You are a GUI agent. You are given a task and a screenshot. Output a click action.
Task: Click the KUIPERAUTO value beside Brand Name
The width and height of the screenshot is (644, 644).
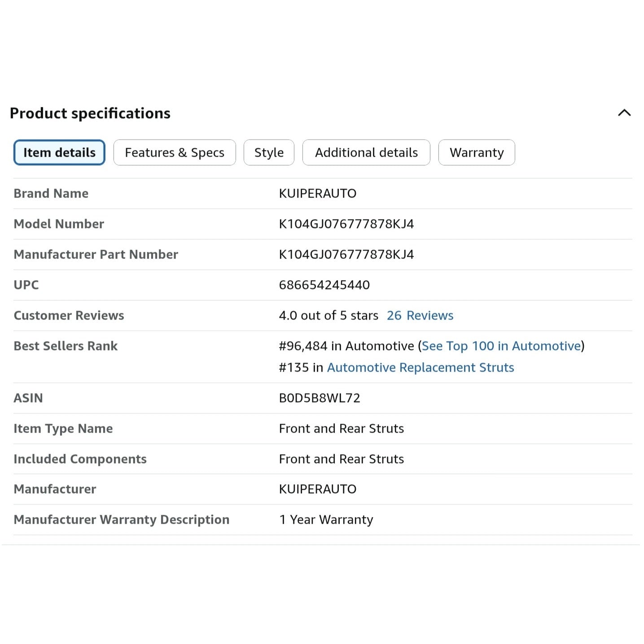tap(317, 193)
